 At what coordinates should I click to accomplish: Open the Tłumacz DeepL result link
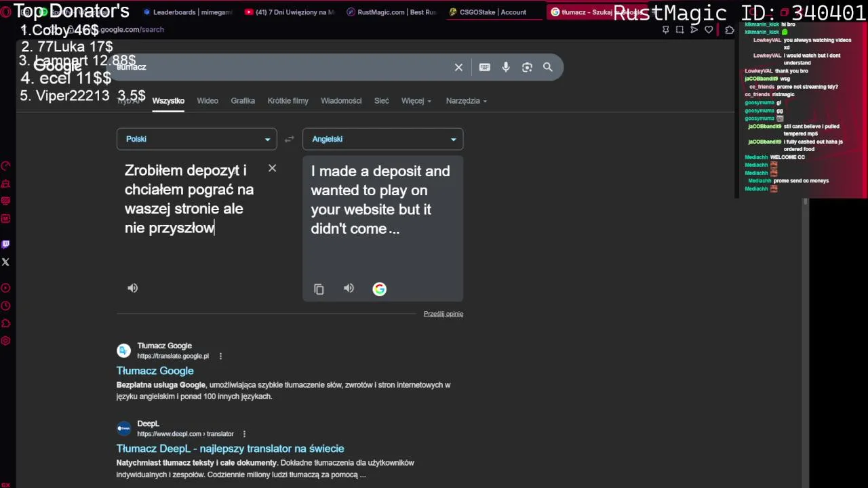point(230,449)
